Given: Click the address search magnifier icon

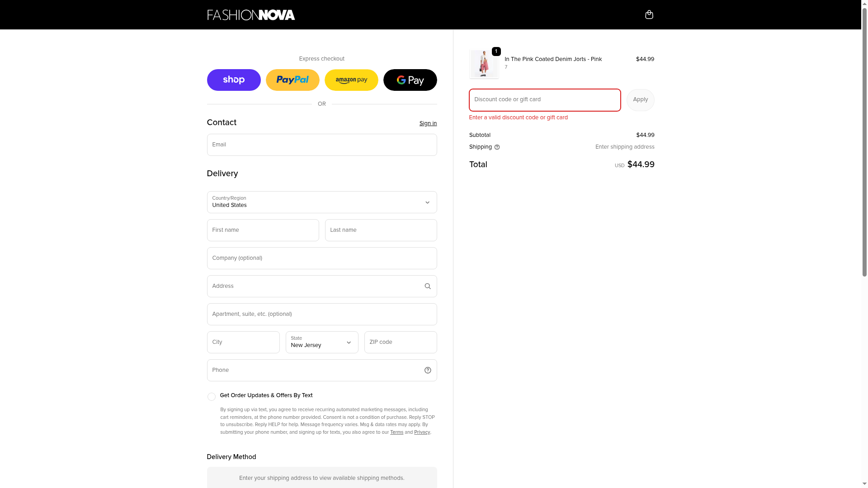Looking at the screenshot, I should 428,286.
